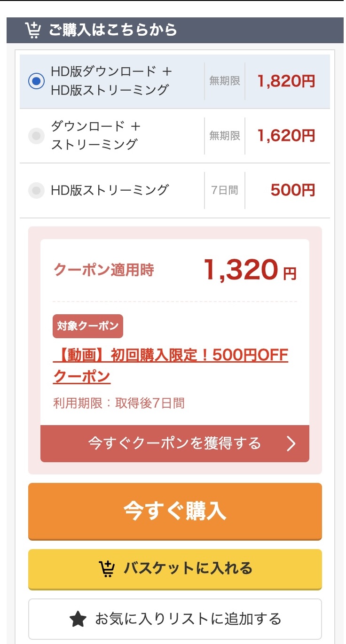
Task: Click the 1,620円 price text
Action: tap(286, 136)
